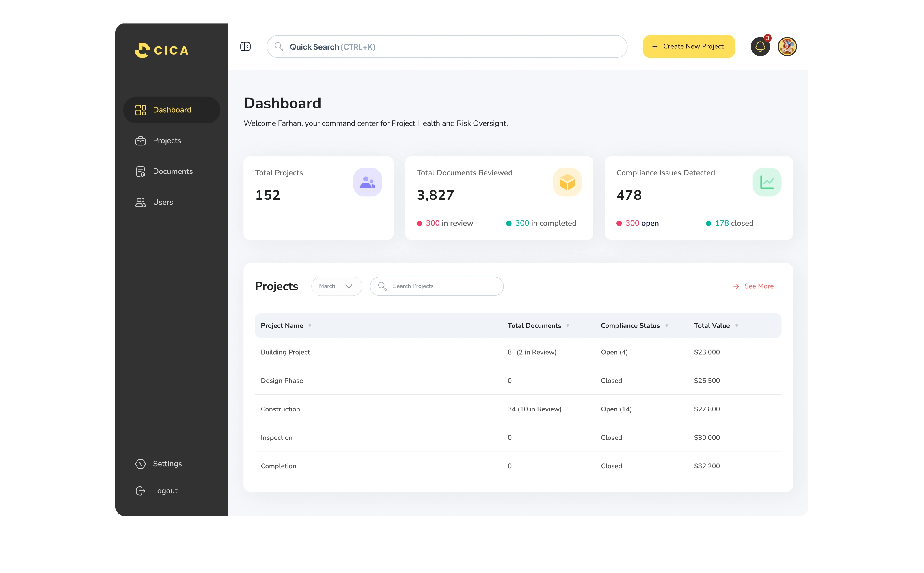Sort by Total Documents column arrow
Viewport: 924px width, 573px height.
[567, 325]
